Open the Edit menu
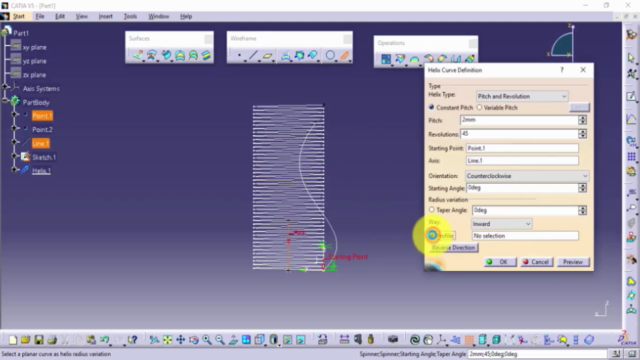640x360 pixels. point(60,16)
